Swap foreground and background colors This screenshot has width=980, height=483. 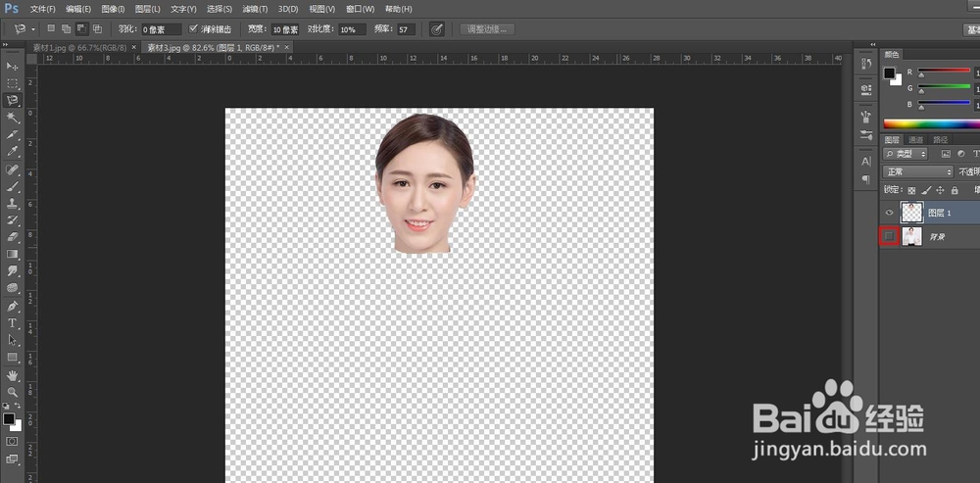click(18, 406)
